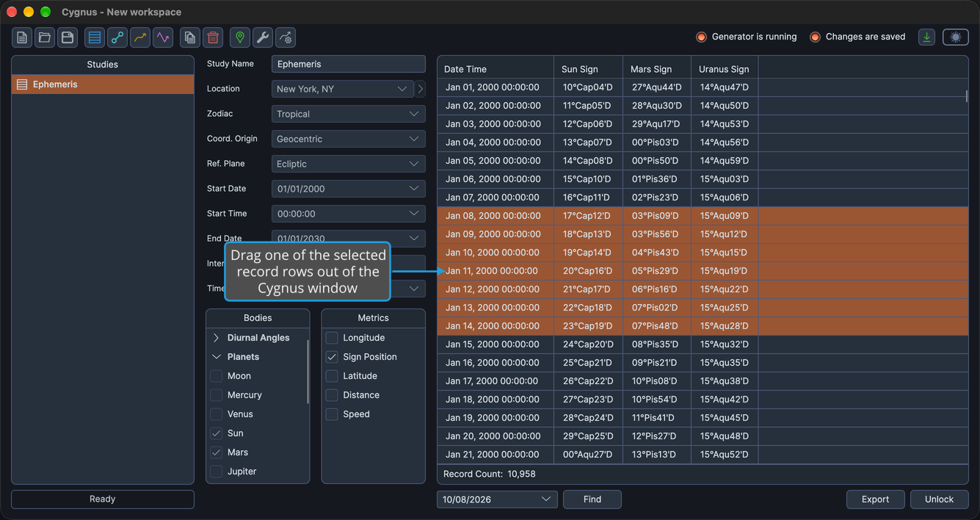Open the Zodiac dropdown showing Tropical
The image size is (980, 520).
tap(349, 114)
